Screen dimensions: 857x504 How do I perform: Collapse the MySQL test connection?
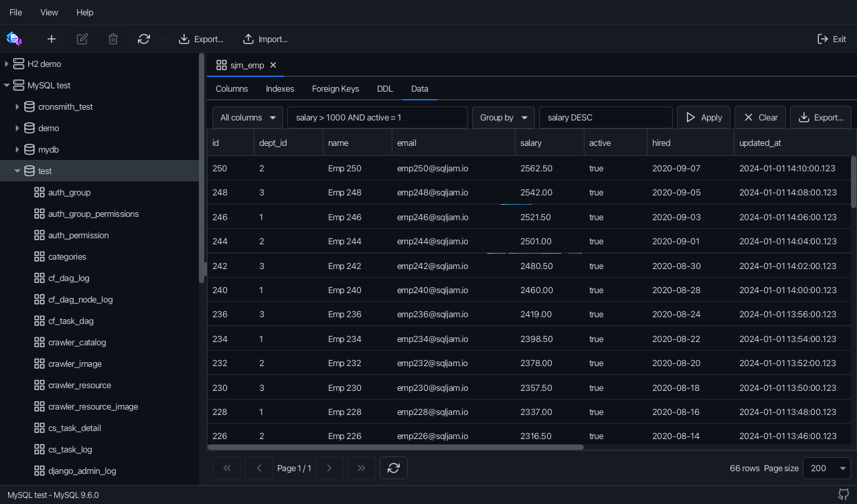point(7,85)
